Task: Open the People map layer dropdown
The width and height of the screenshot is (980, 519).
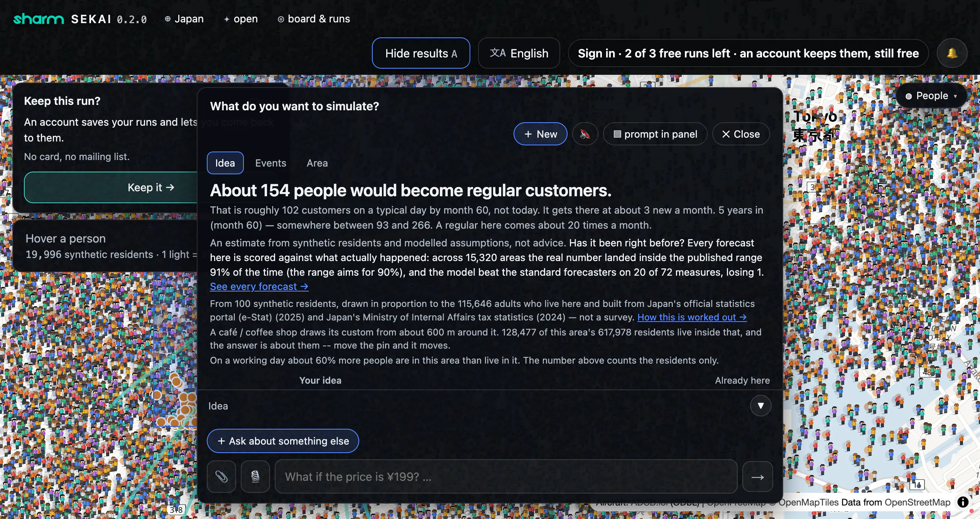Action: [x=931, y=96]
